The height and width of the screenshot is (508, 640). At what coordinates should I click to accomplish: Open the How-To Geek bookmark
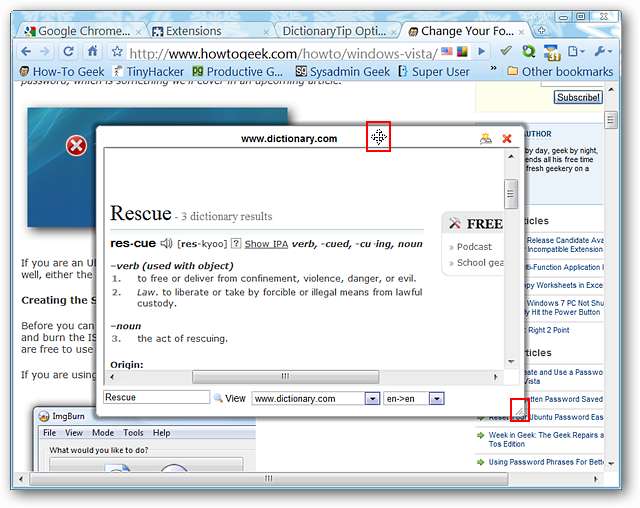tap(62, 72)
